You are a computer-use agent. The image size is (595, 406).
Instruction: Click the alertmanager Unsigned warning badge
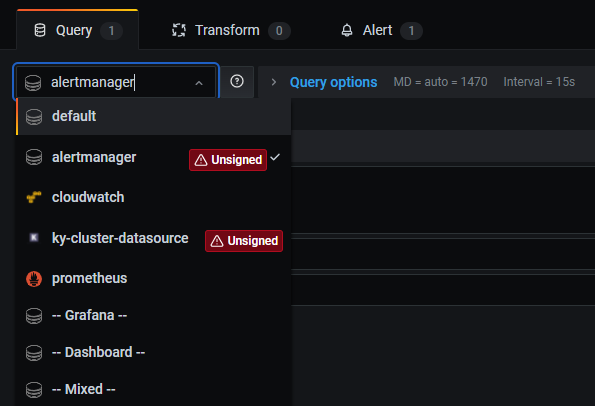pyautogui.click(x=228, y=160)
